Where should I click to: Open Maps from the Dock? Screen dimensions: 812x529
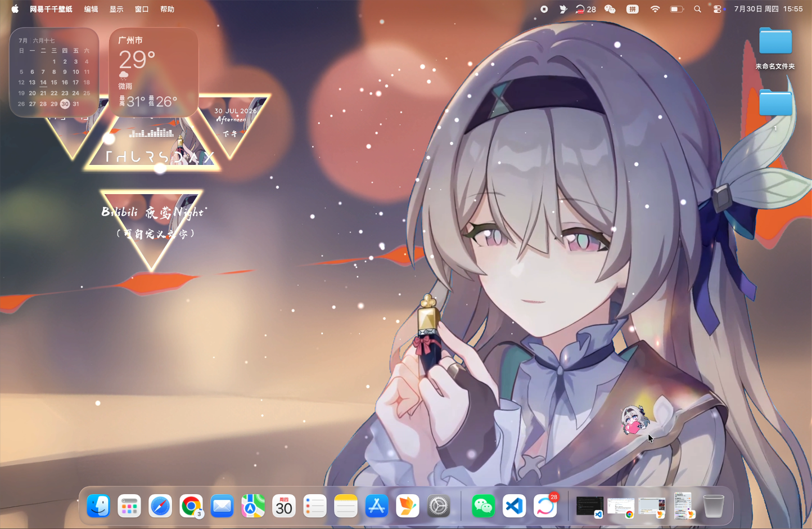253,506
